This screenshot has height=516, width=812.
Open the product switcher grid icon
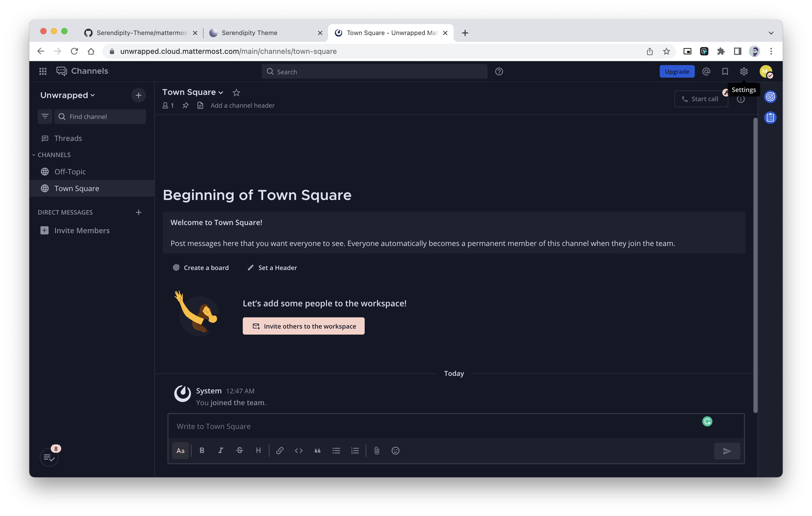43,71
